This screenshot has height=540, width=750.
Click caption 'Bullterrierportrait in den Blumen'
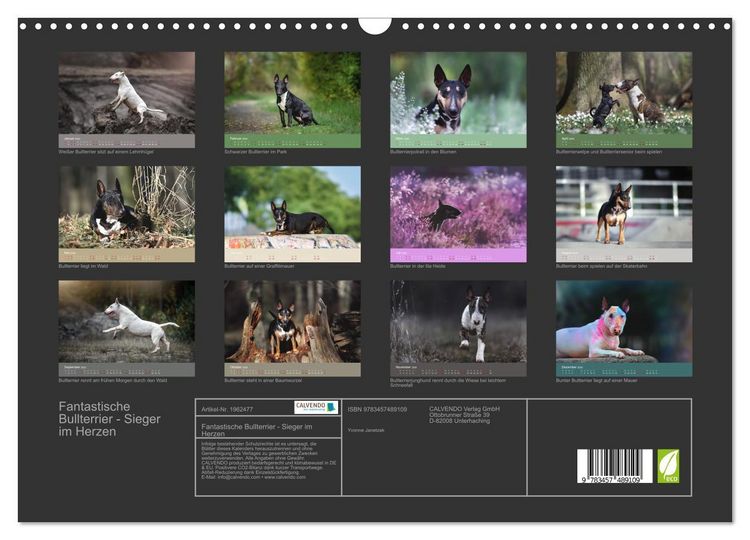point(423,152)
